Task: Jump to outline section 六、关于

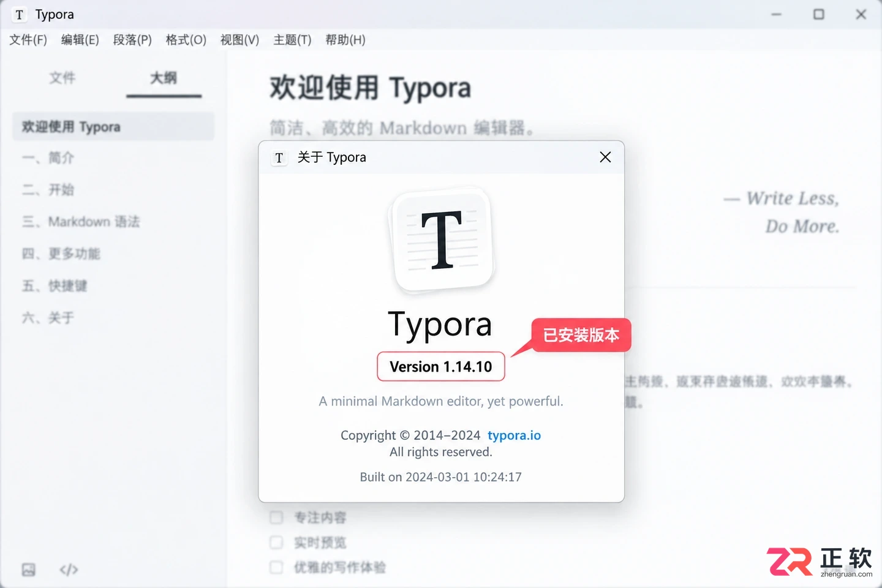Action: pyautogui.click(x=48, y=317)
